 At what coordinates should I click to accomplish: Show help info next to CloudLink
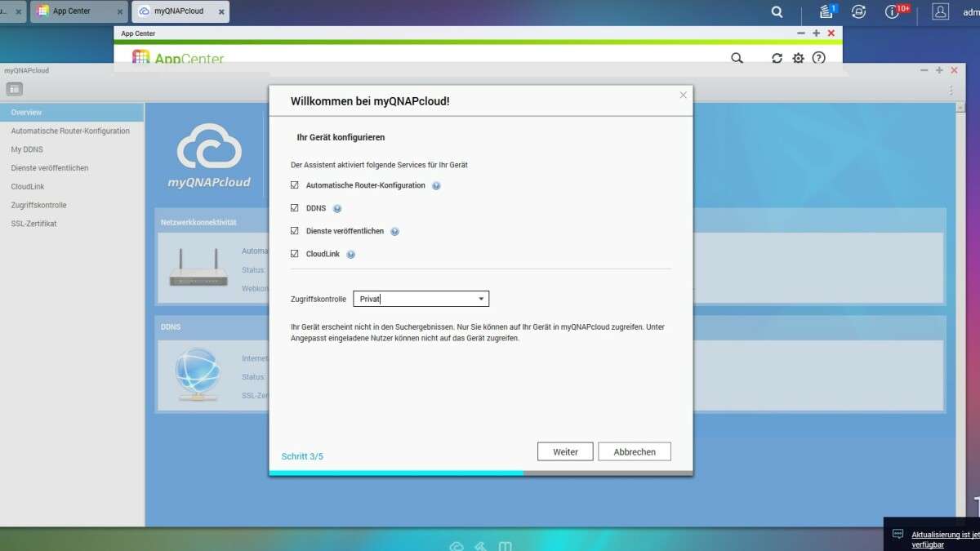[x=350, y=255]
